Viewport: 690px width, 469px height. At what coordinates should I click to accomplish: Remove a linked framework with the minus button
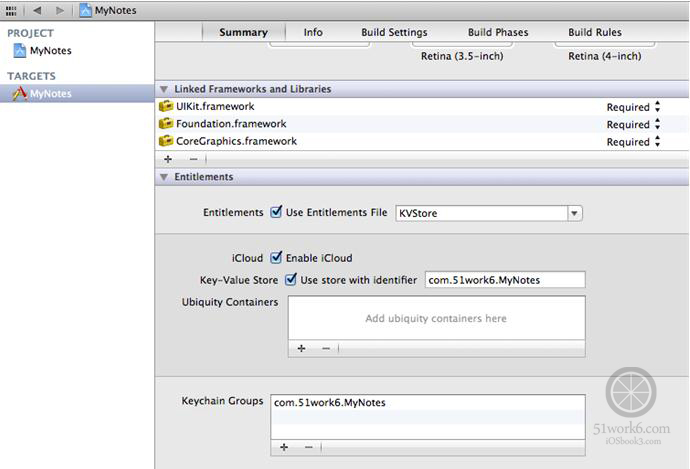click(194, 159)
